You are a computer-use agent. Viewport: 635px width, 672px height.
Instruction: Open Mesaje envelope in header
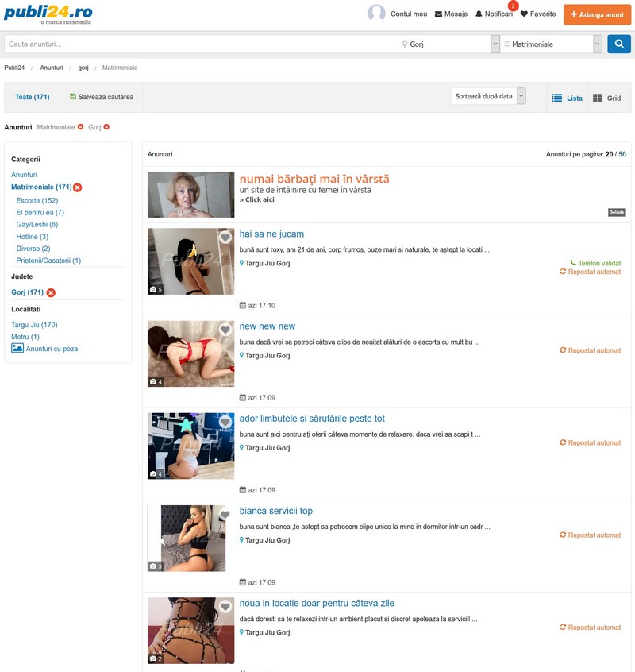click(438, 14)
